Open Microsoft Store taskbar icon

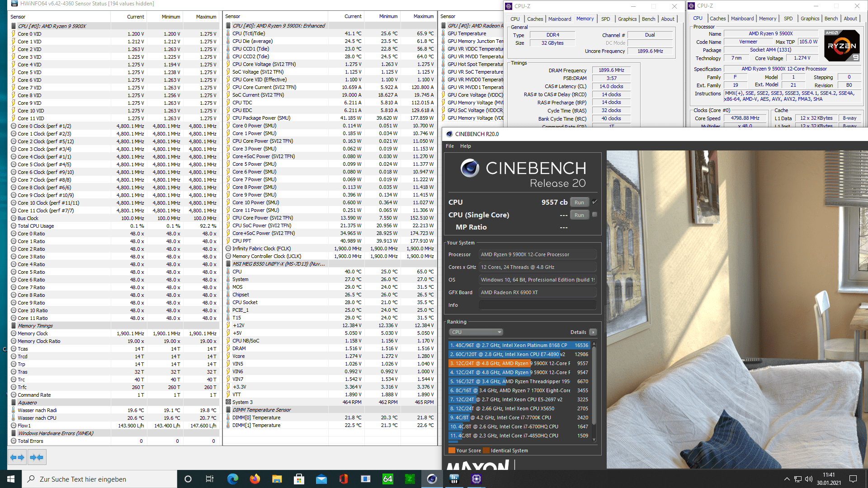(299, 479)
